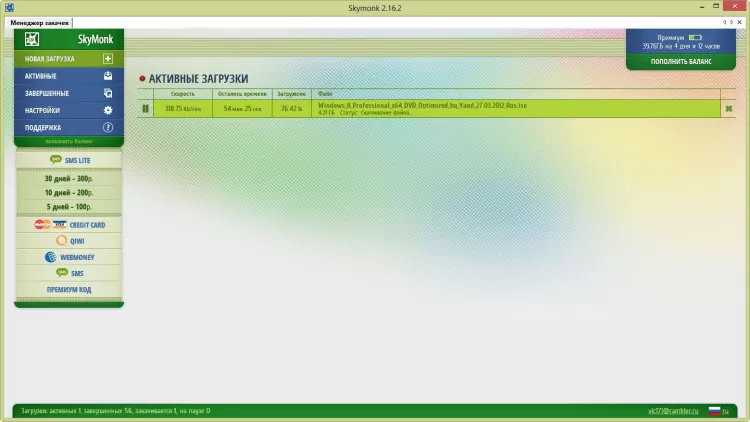Pause the Windows 8 ISO download
This screenshot has height=422, width=750.
tap(145, 109)
